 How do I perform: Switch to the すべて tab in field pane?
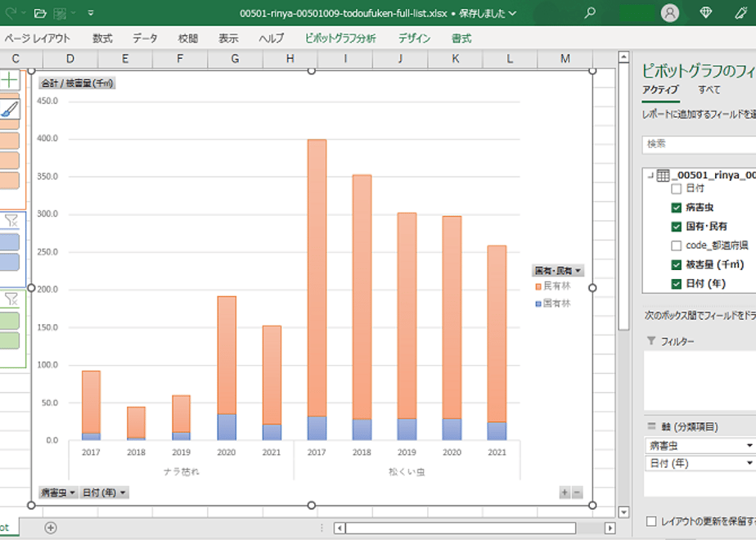(709, 90)
